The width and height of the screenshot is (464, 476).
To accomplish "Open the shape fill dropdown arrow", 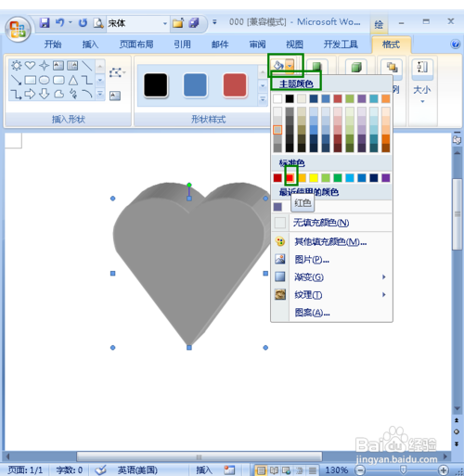I will [290, 65].
